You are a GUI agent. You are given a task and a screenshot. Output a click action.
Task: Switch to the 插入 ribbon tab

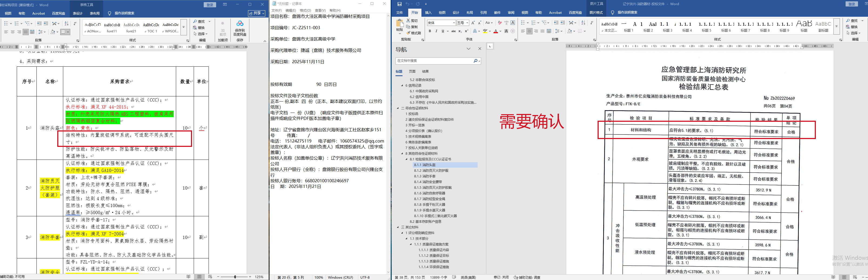428,12
